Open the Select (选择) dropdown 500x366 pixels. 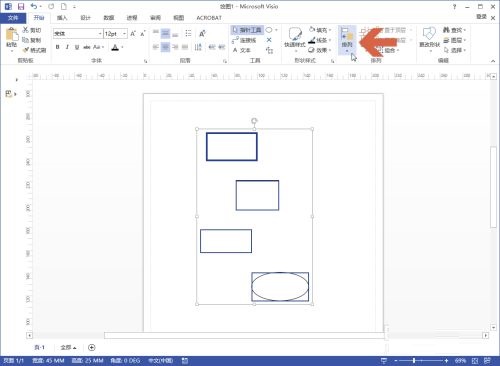pos(454,50)
